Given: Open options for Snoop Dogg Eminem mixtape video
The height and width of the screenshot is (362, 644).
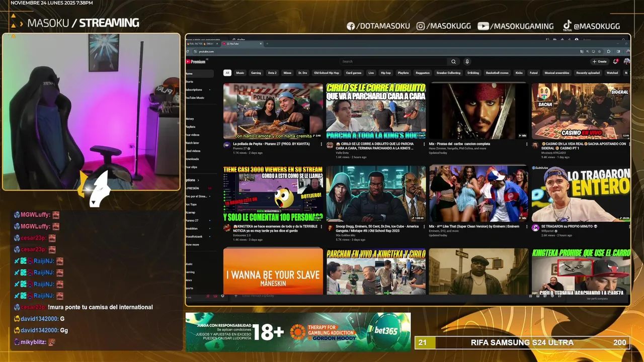Looking at the screenshot, I should coord(424,227).
